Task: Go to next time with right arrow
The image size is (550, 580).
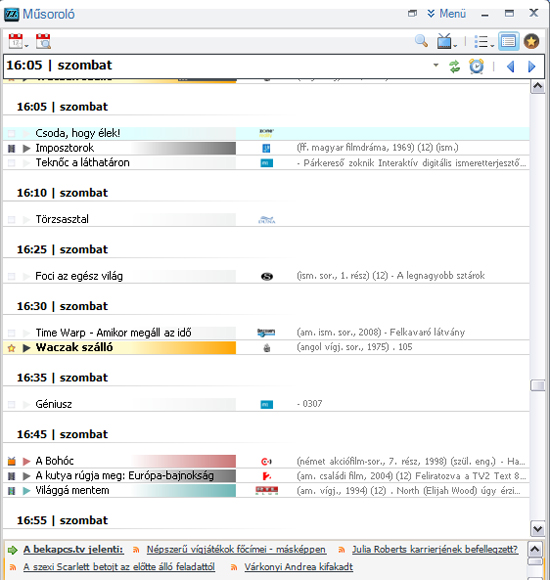Action: point(532,67)
